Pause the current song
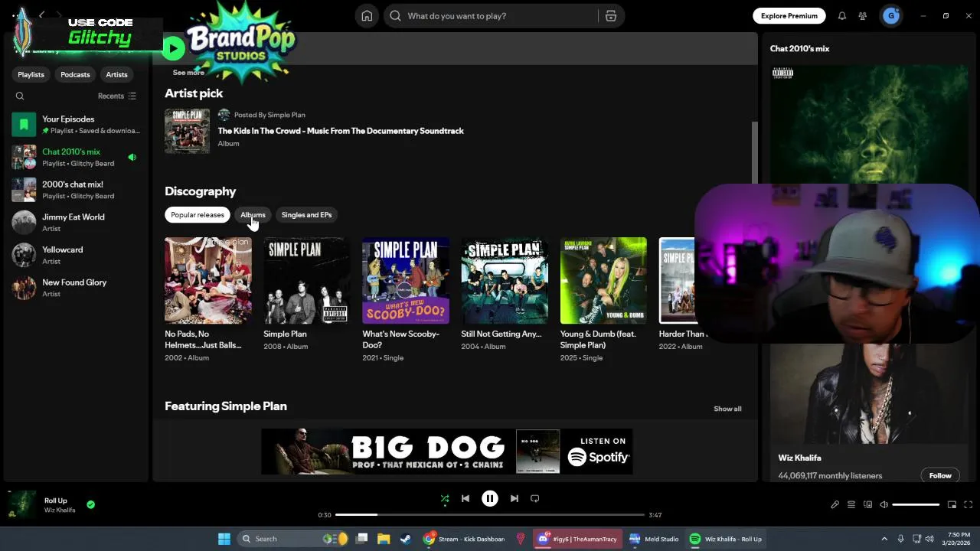980x551 pixels. [490, 498]
